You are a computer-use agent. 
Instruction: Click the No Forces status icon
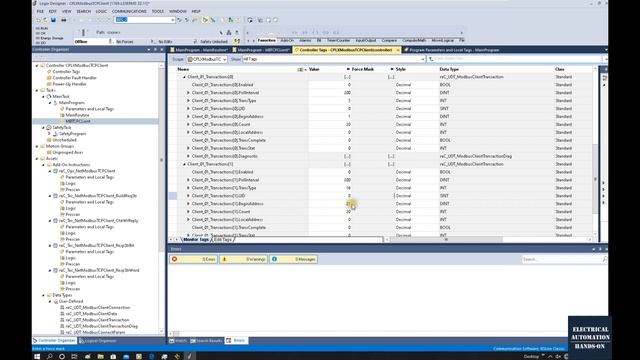coord(110,41)
